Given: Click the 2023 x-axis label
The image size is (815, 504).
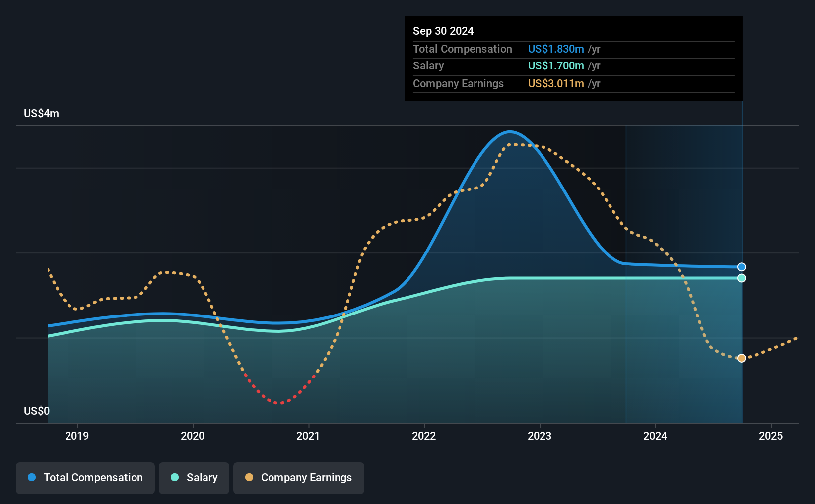Looking at the screenshot, I should coord(540,436).
